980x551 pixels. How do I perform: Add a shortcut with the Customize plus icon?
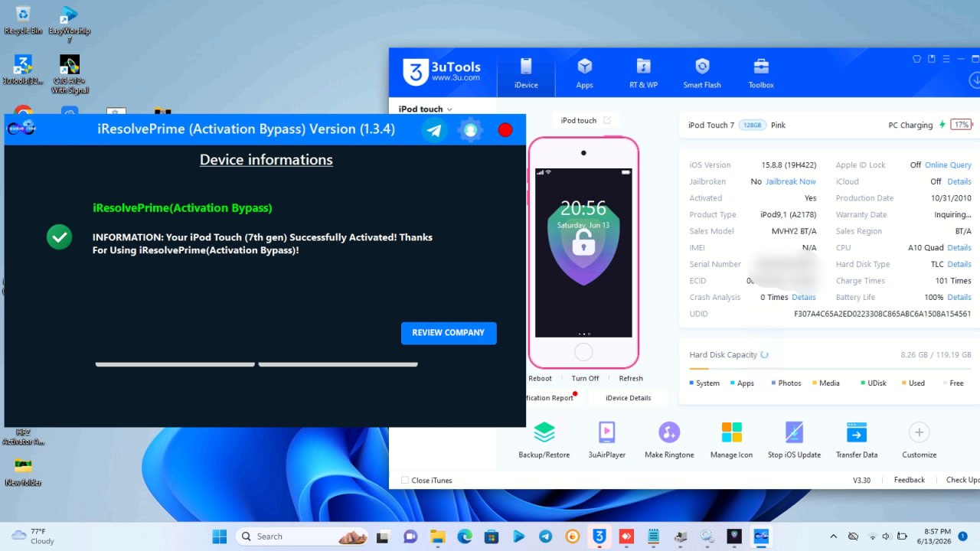point(919,433)
